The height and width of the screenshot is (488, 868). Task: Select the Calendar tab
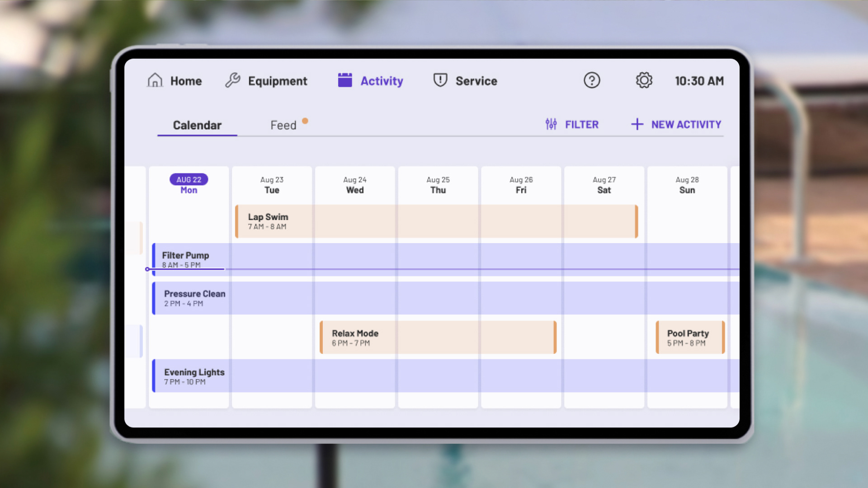[197, 125]
